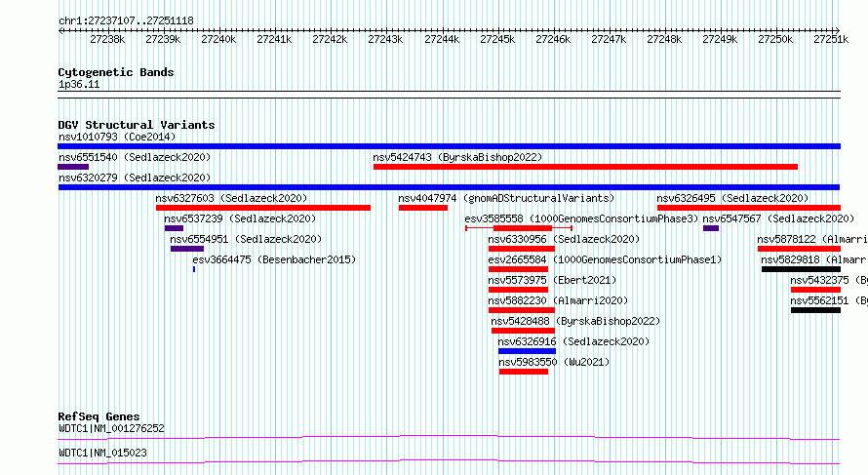Viewport: 868px width, 475px height.
Task: Open the nsv6537239 (Sedlazeck2020) label
Action: (240, 218)
